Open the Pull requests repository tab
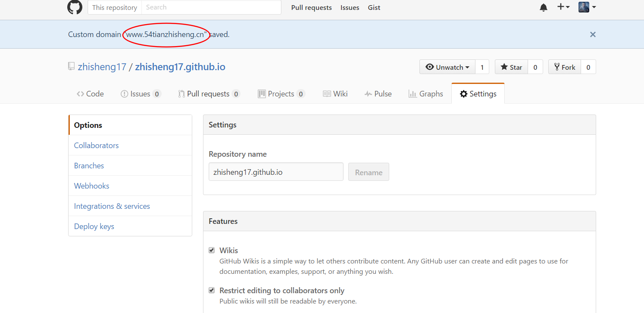 [x=209, y=94]
